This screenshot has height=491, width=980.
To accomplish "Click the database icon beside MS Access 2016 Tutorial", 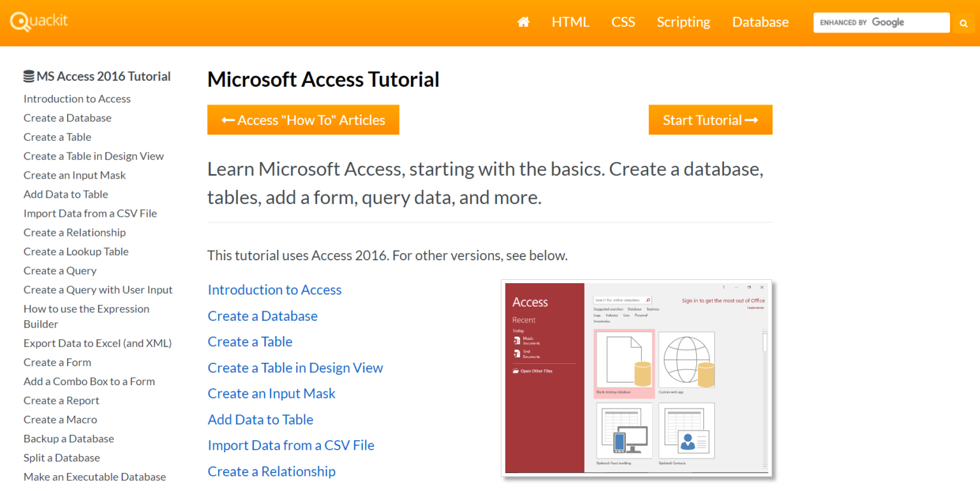I will 28,75.
